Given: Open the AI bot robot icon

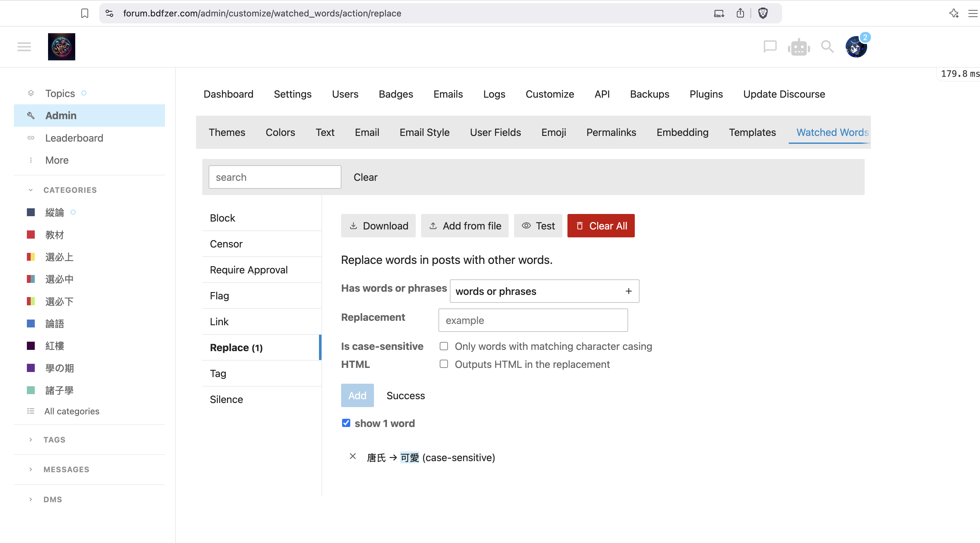Looking at the screenshot, I should (x=799, y=47).
